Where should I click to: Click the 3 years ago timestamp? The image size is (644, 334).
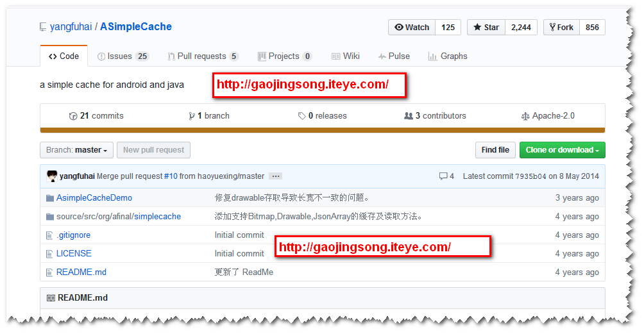(x=577, y=198)
